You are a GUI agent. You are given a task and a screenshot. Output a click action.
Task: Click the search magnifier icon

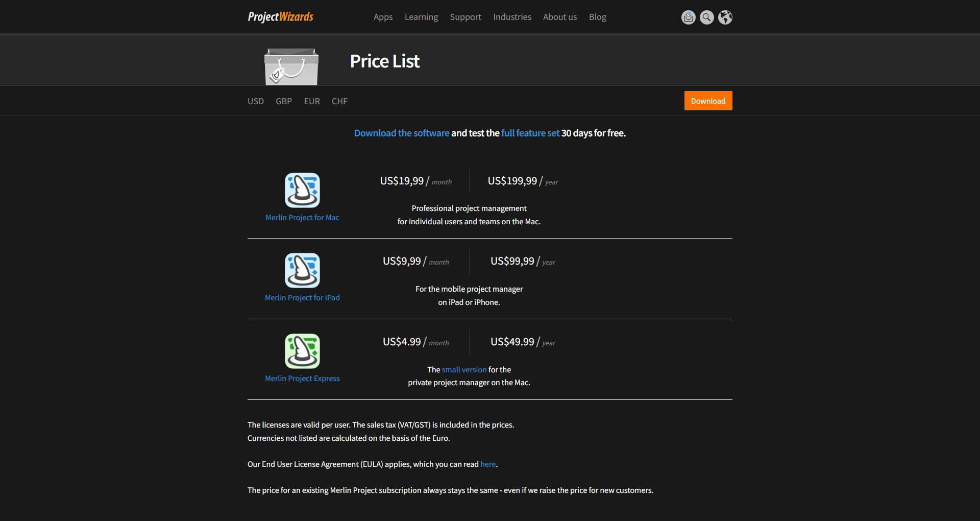[x=707, y=17]
